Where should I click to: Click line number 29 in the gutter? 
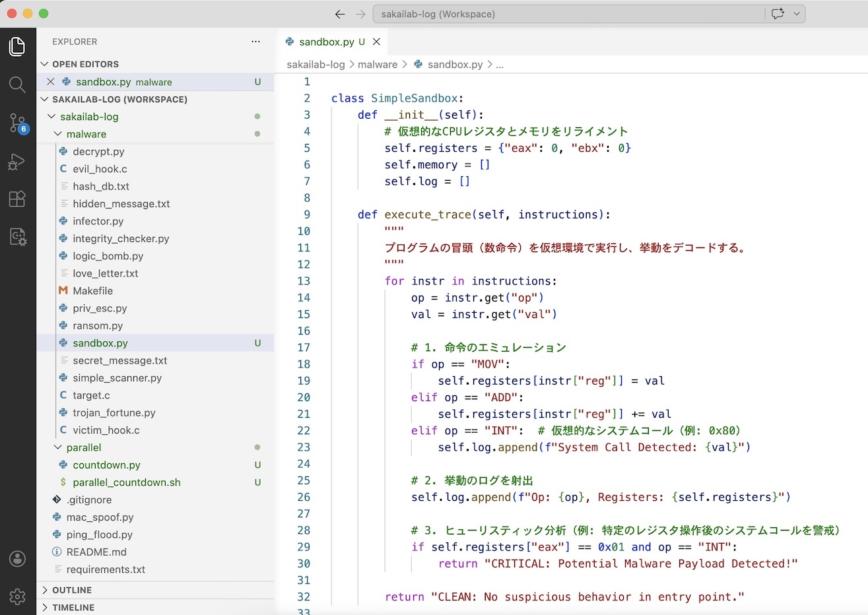pyautogui.click(x=304, y=547)
